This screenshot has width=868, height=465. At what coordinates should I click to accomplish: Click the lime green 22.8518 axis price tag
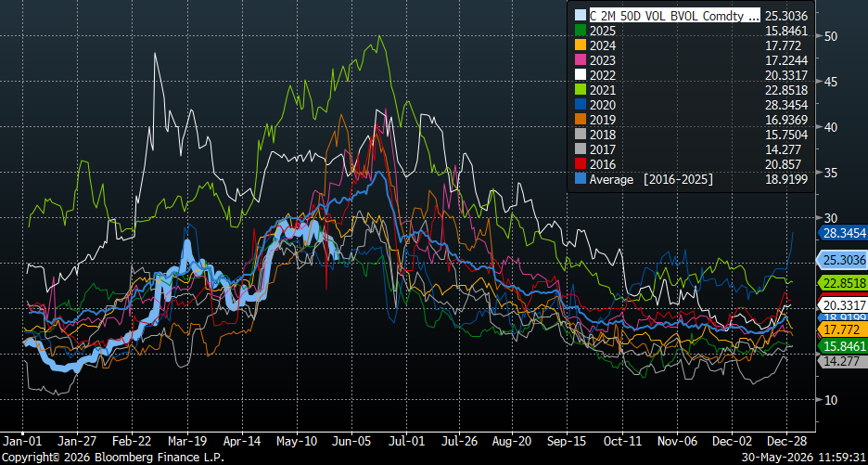click(x=842, y=283)
